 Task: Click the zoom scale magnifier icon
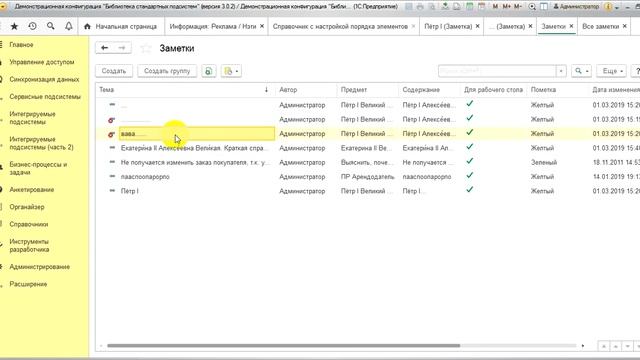(x=532, y=7)
